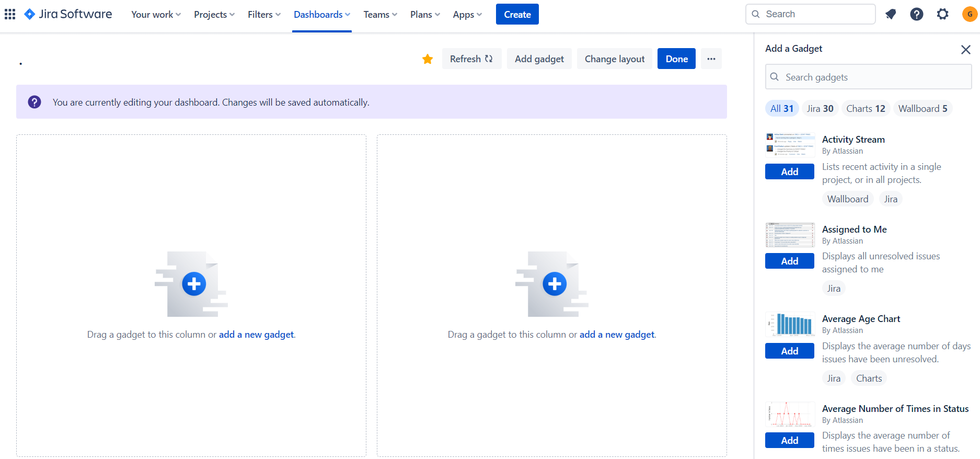Click the plus icon in the left column
The height and width of the screenshot is (459, 980).
(194, 284)
